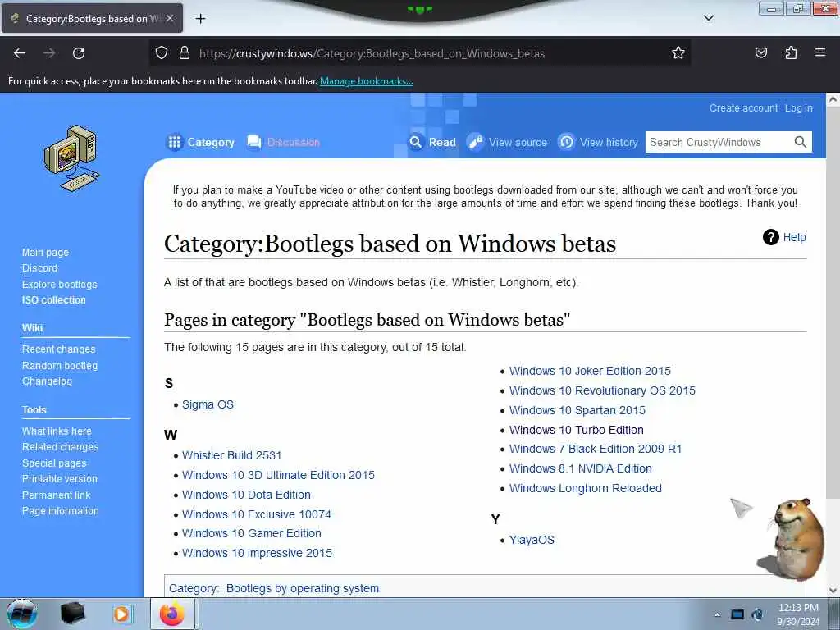Open Windows 10 Dota Edition
Viewport: 840px width, 630px height.
(x=246, y=495)
